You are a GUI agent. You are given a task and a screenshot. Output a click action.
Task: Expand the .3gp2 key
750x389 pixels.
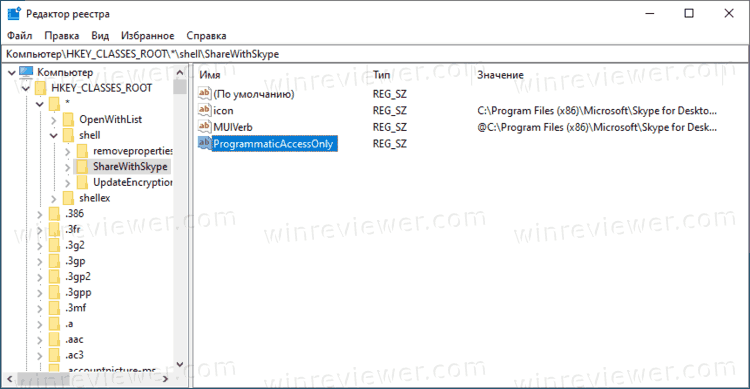40,278
